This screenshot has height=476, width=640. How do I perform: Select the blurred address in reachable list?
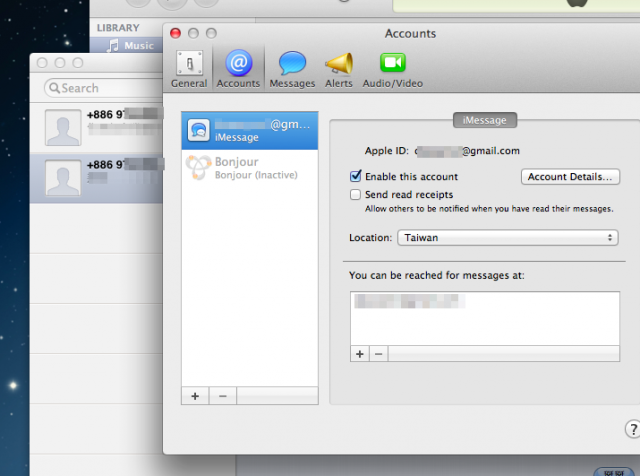[409, 301]
